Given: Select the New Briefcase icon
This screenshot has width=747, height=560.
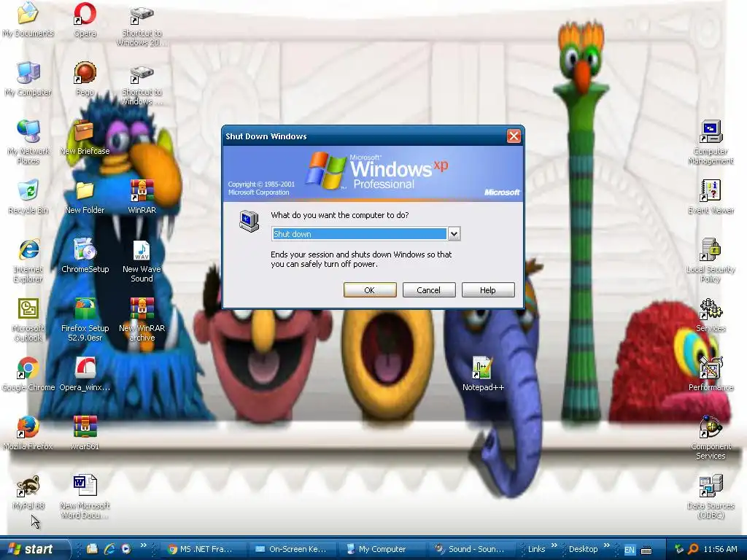Looking at the screenshot, I should 85,138.
